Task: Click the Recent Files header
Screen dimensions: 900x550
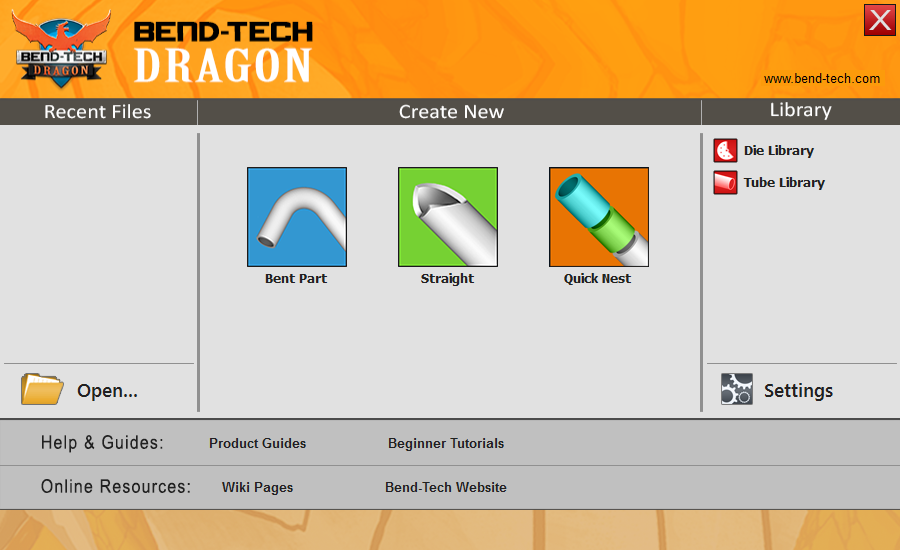Action: pyautogui.click(x=98, y=111)
